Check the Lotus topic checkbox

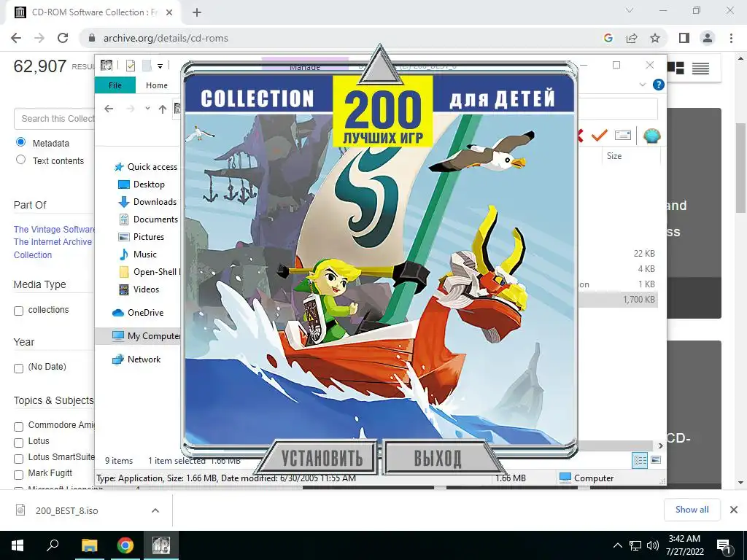point(18,443)
